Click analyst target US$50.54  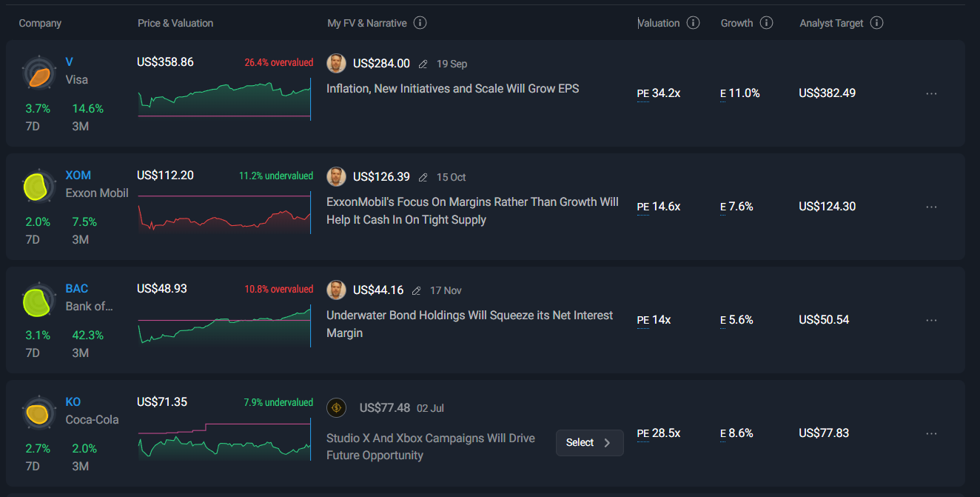pyautogui.click(x=825, y=320)
